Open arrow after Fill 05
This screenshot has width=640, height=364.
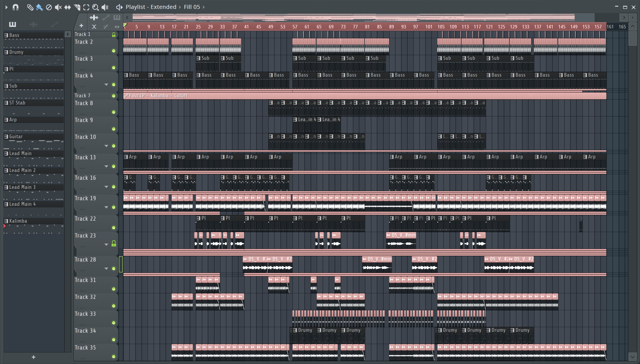[x=204, y=7]
